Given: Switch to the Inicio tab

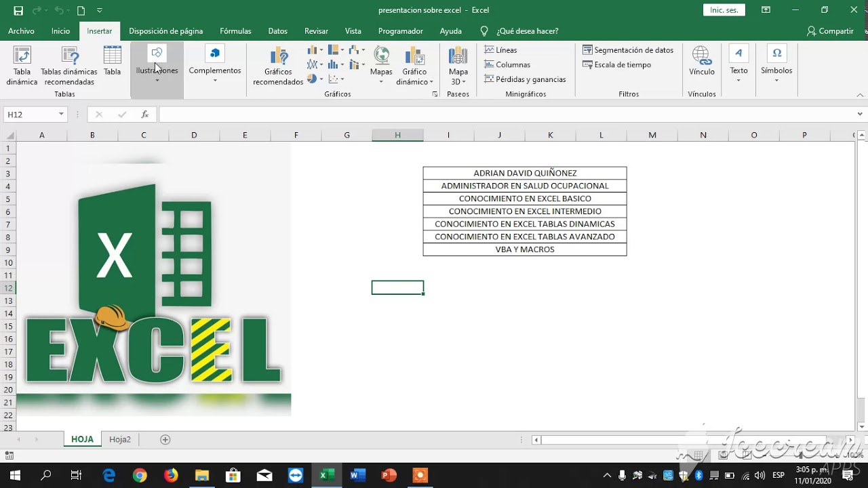Looking at the screenshot, I should pyautogui.click(x=60, y=31).
